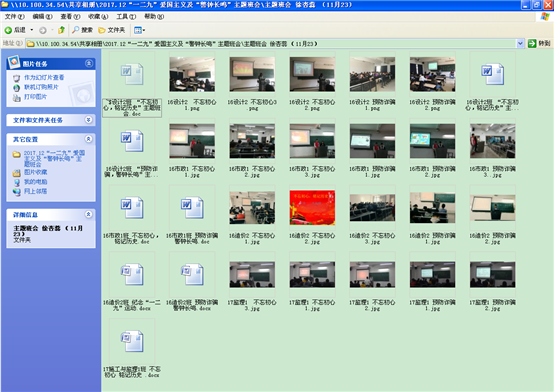The image size is (554, 392).
Task: Open the Tools menu
Action: pos(126,17)
